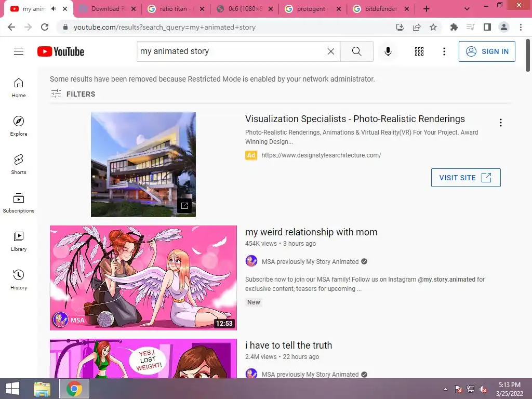Open a new browser tab
532x399 pixels.
point(426,9)
